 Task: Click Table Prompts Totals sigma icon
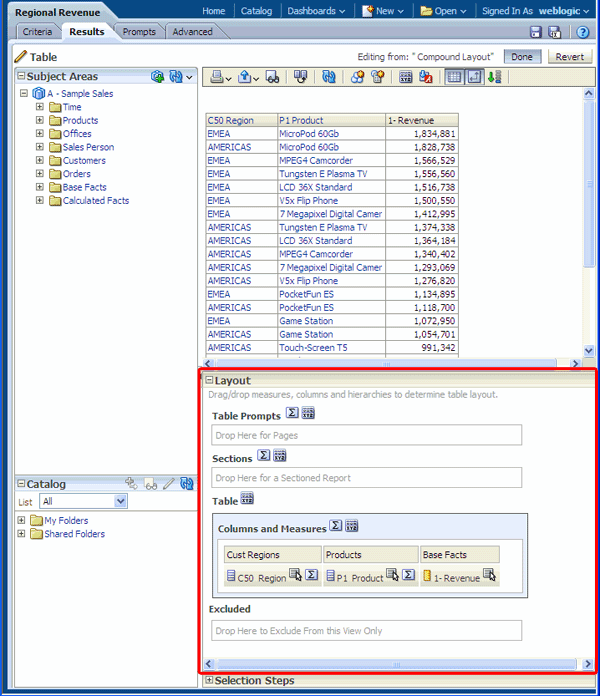(x=292, y=413)
